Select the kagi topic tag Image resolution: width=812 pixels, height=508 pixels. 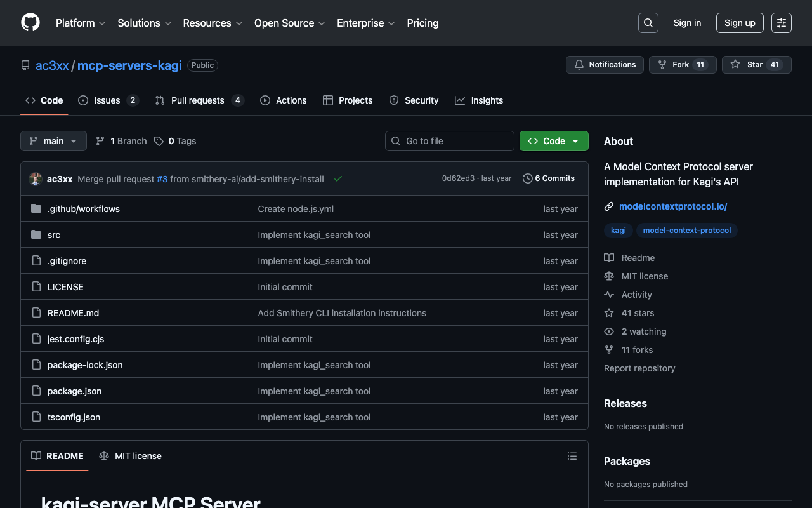[x=618, y=231]
